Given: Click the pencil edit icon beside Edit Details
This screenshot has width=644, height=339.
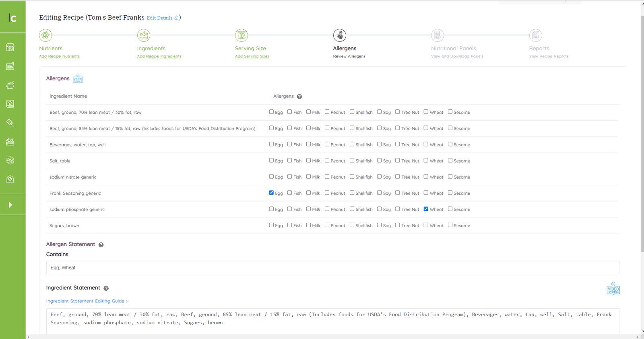Looking at the screenshot, I should pos(176,18).
